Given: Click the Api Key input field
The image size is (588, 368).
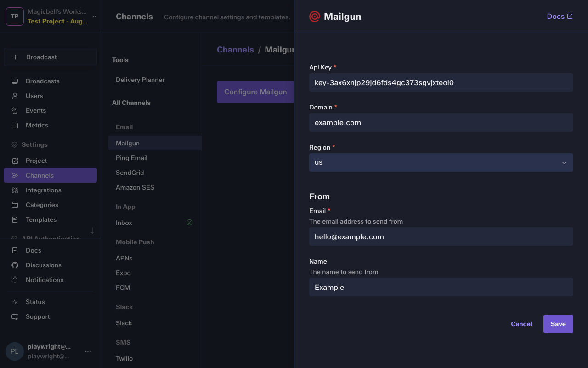Looking at the screenshot, I should tap(441, 82).
